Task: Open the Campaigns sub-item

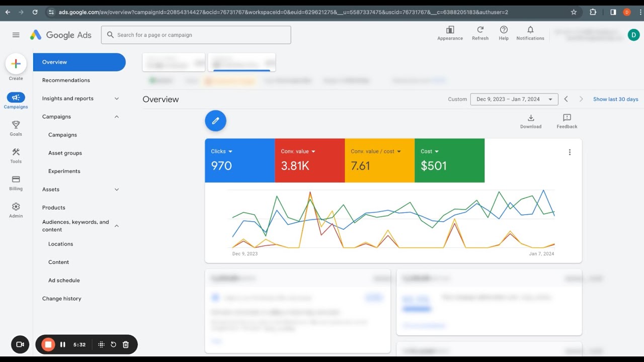Action: pyautogui.click(x=62, y=135)
